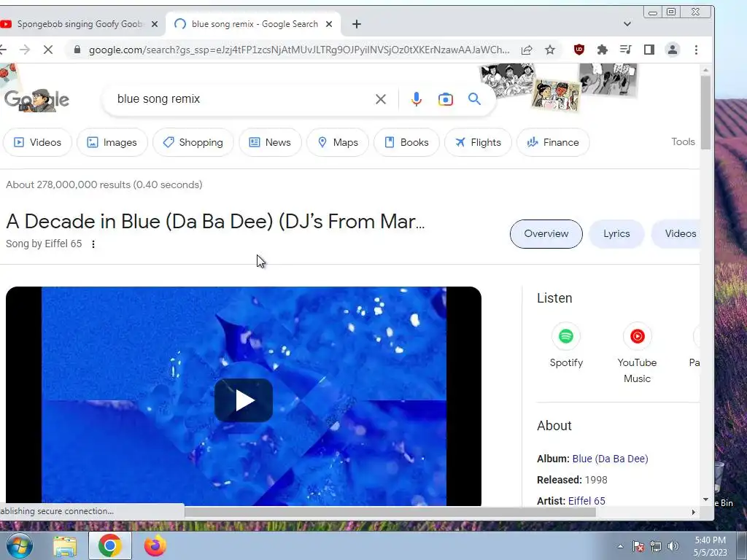Open the Extensions puzzle icon
The height and width of the screenshot is (560, 747).
(602, 50)
